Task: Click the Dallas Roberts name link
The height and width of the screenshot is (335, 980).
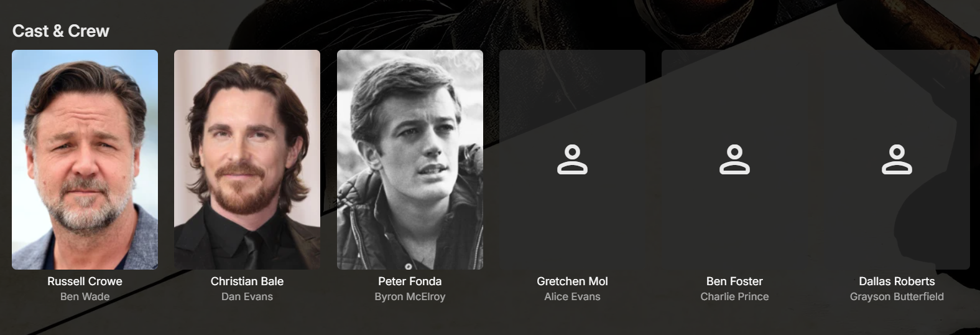Action: point(897,281)
